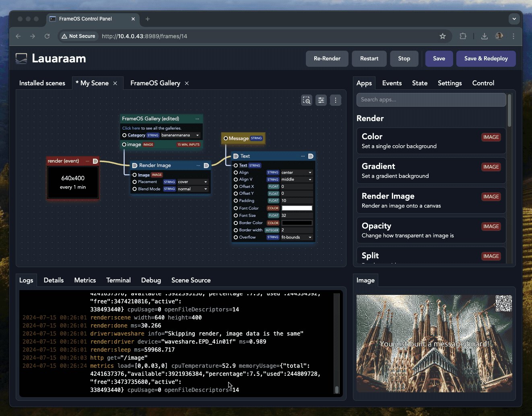Open the browser extensions puzzle icon
The image size is (532, 416).
click(x=463, y=36)
